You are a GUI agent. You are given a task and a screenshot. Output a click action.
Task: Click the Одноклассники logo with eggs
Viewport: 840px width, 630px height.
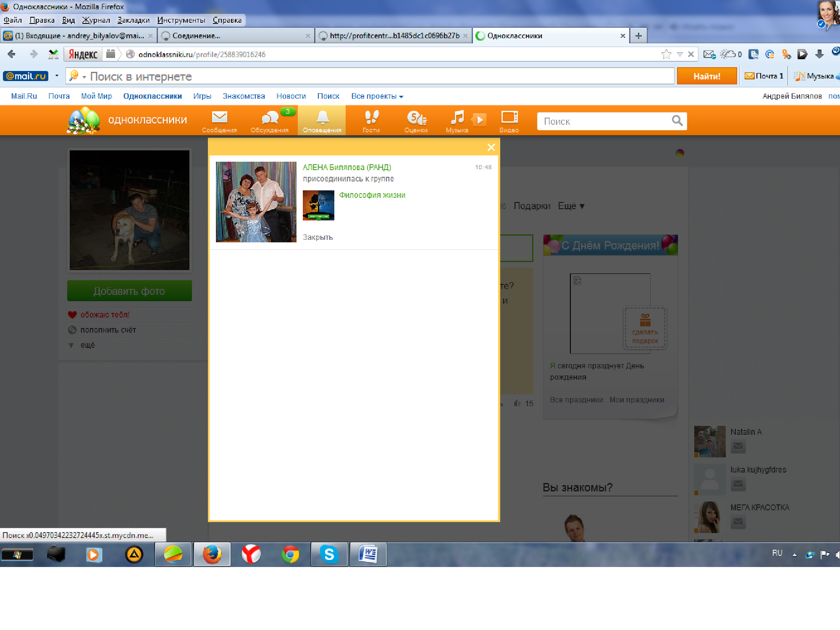pyautogui.click(x=84, y=121)
